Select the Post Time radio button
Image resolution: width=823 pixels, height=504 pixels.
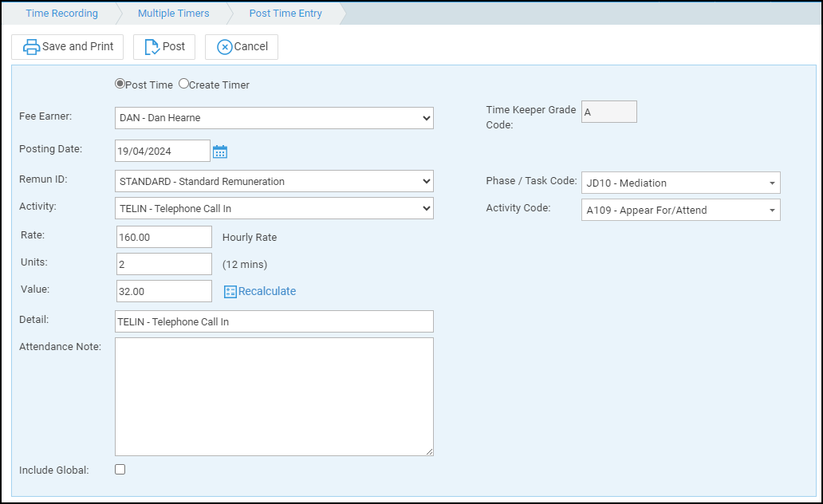tap(120, 83)
